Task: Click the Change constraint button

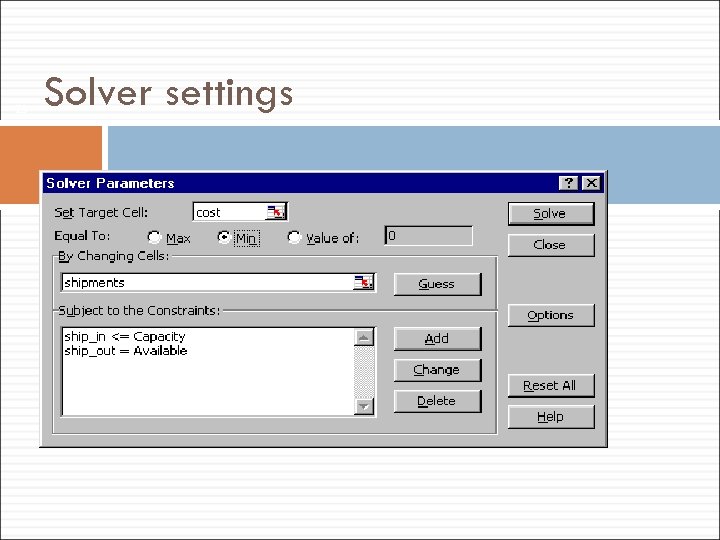Action: (438, 370)
